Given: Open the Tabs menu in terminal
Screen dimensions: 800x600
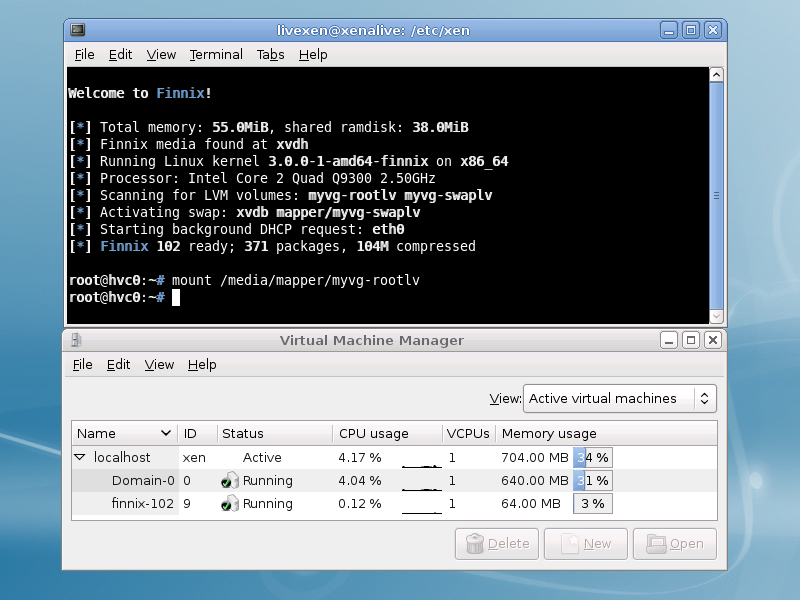Looking at the screenshot, I should point(270,55).
